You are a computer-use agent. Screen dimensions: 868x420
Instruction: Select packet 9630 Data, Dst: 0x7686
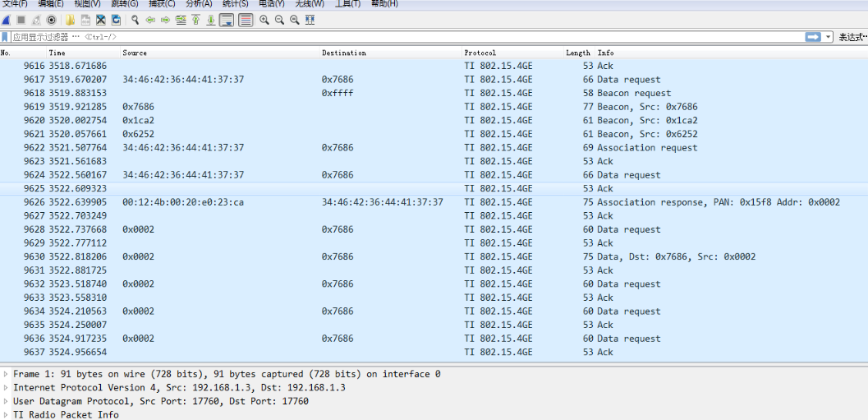(x=434, y=257)
